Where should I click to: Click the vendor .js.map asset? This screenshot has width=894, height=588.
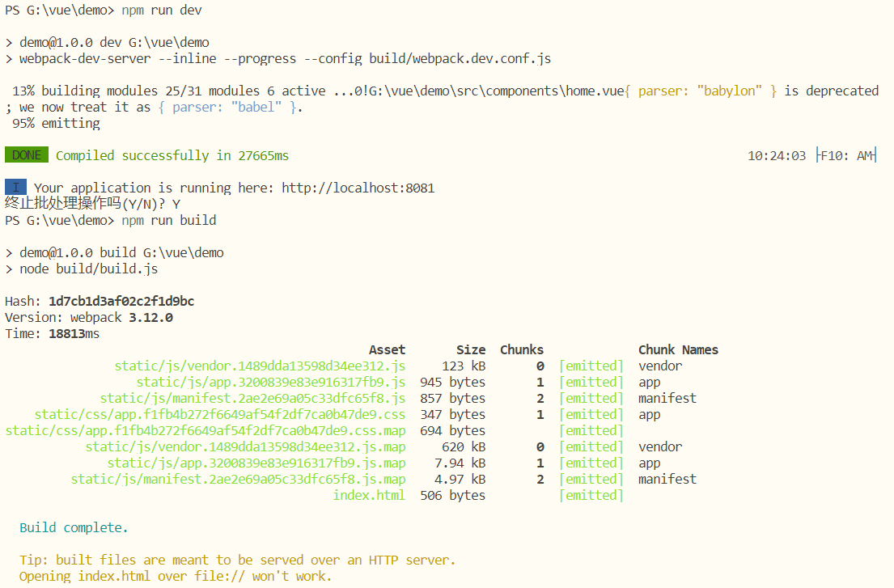click(x=246, y=447)
